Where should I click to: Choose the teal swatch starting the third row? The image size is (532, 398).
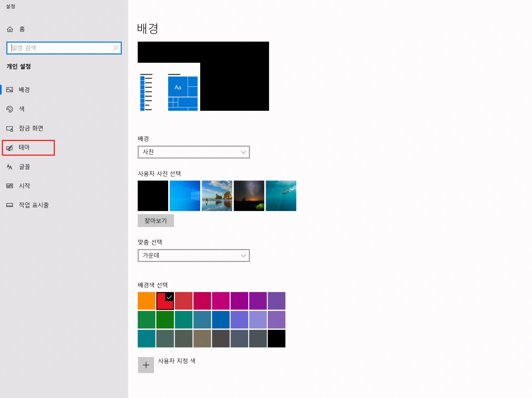pyautogui.click(x=146, y=339)
